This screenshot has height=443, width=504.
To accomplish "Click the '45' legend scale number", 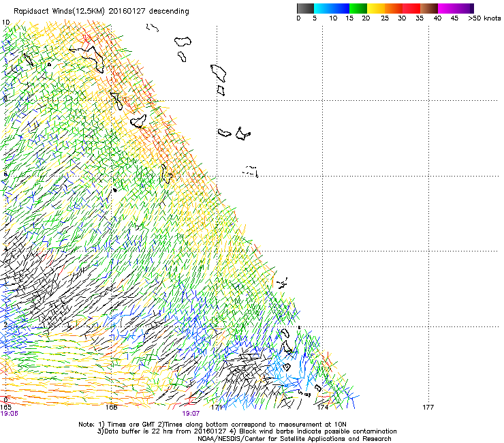I will pos(454,18).
